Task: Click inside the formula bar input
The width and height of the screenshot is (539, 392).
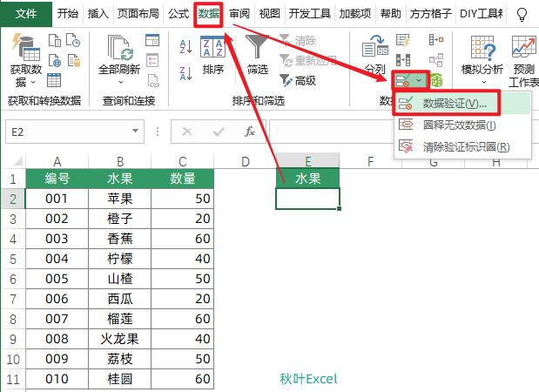Action: [x=332, y=132]
